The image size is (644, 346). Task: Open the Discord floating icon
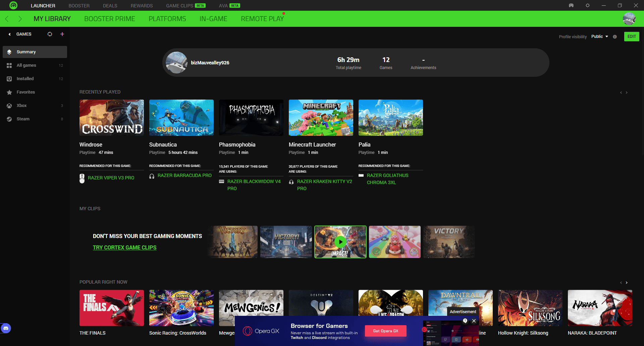tap(6, 328)
